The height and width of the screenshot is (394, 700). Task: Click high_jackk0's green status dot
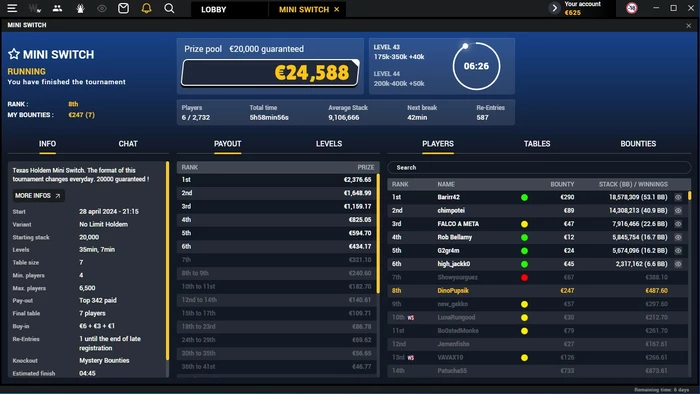525,264
